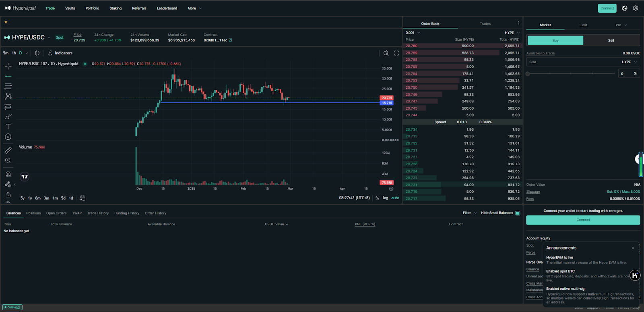The height and width of the screenshot is (312, 644).
Task: Click the TradingView logo on chart
Action: 25,177
